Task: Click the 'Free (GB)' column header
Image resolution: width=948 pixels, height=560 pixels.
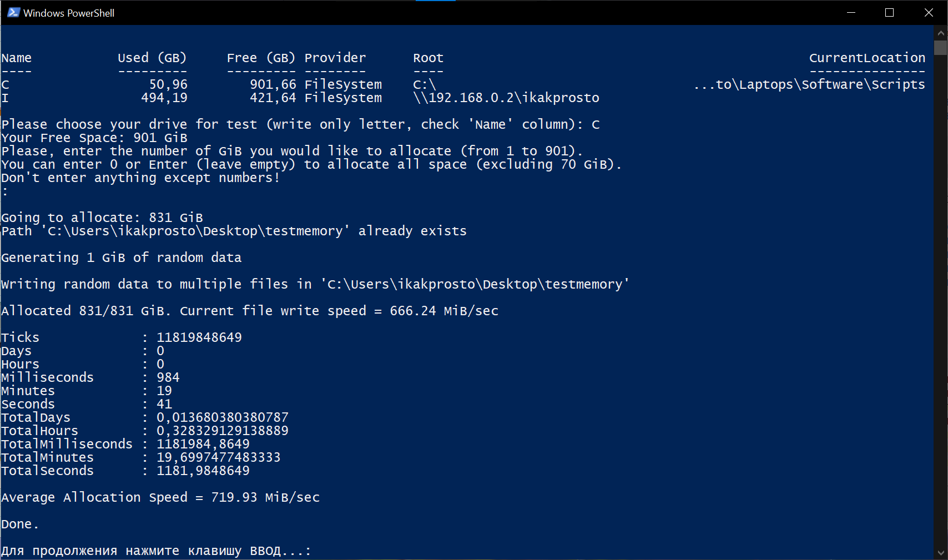Action: pyautogui.click(x=261, y=58)
